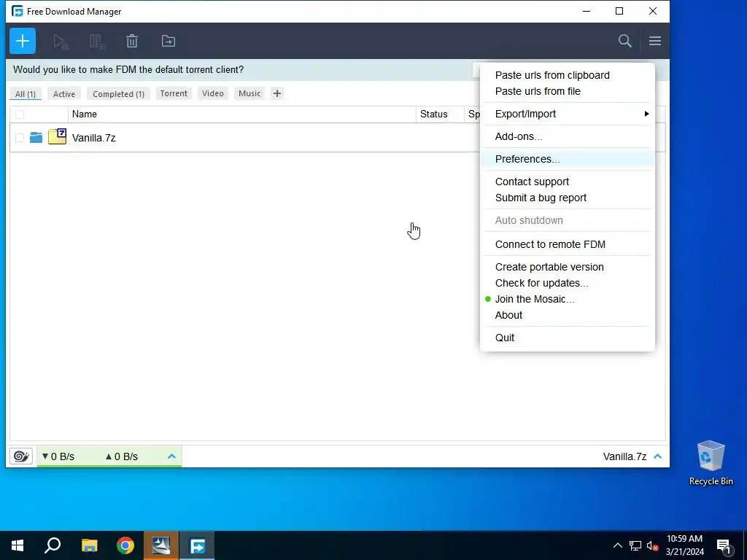747x560 pixels.
Task: Add a new tag filter plus
Action: click(x=276, y=93)
